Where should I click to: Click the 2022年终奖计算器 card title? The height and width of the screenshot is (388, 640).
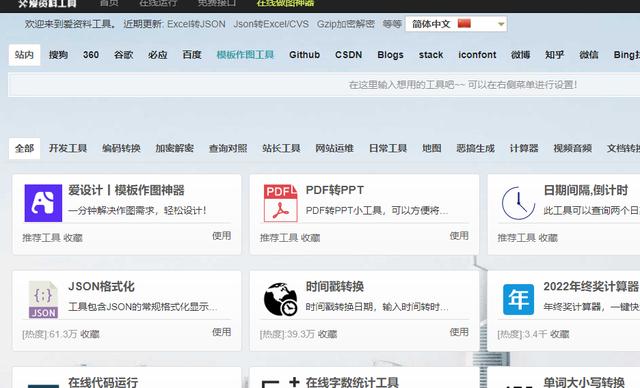[x=591, y=286]
